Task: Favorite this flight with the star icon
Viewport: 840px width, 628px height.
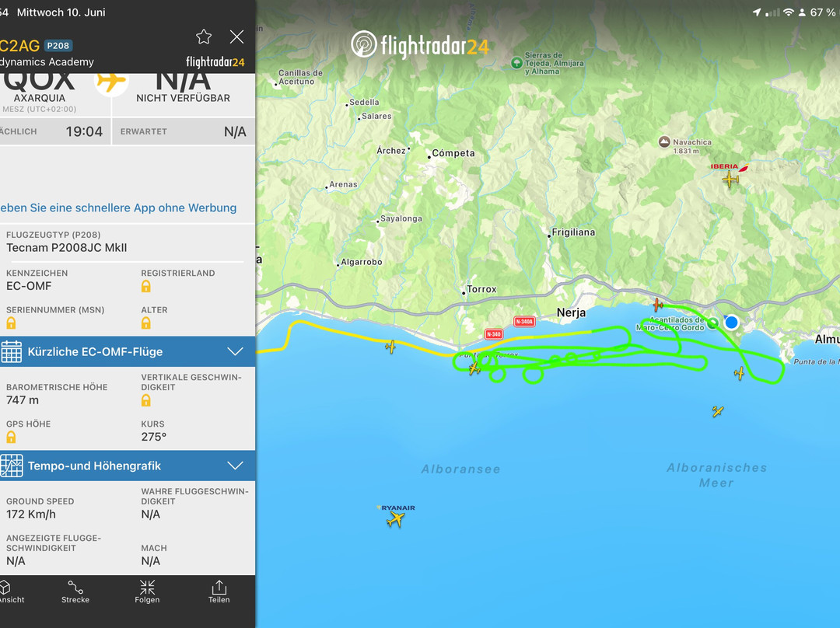Action: [x=204, y=37]
